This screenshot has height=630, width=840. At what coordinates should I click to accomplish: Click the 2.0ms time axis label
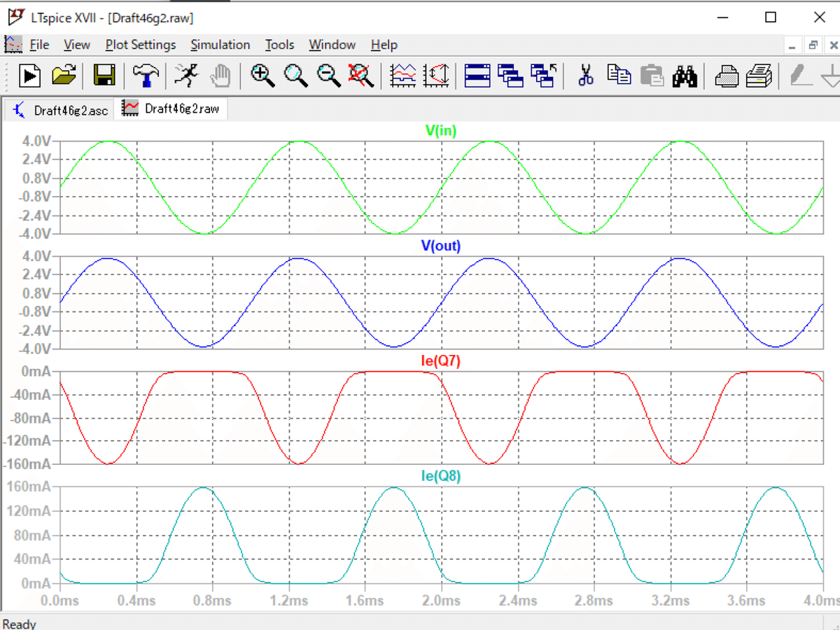tap(442, 601)
